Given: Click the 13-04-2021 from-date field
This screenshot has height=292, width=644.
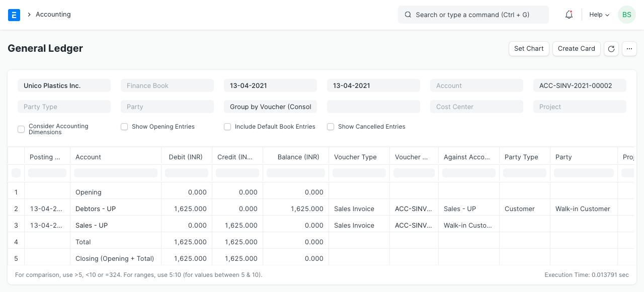Looking at the screenshot, I should [270, 85].
